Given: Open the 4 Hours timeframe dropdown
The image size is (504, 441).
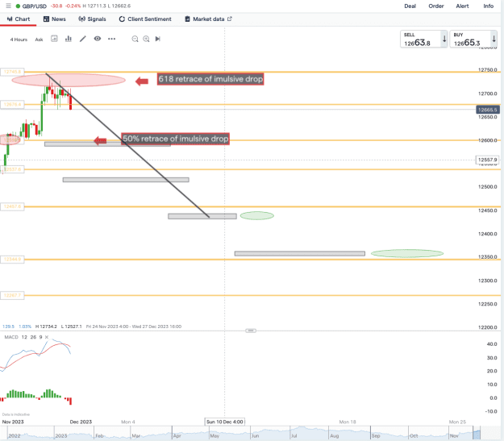Looking at the screenshot, I should 19,40.
